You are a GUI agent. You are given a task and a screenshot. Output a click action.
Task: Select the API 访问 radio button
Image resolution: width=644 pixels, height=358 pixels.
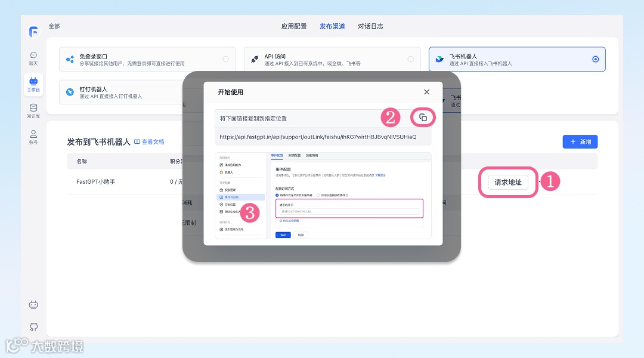(410, 59)
